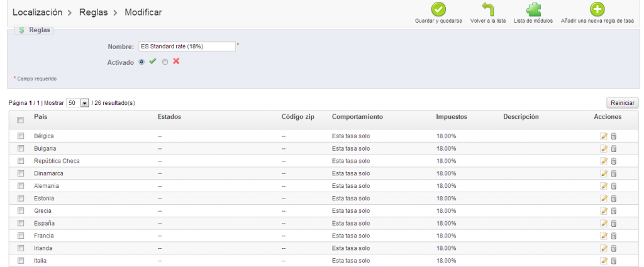Click the Volver a la lista arrow icon
This screenshot has height=267, width=644.
tap(488, 9)
